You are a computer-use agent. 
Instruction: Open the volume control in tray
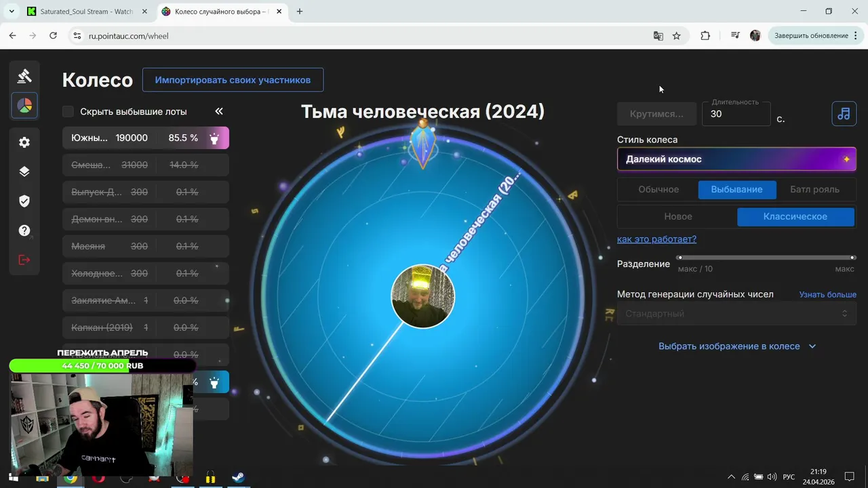tap(772, 477)
